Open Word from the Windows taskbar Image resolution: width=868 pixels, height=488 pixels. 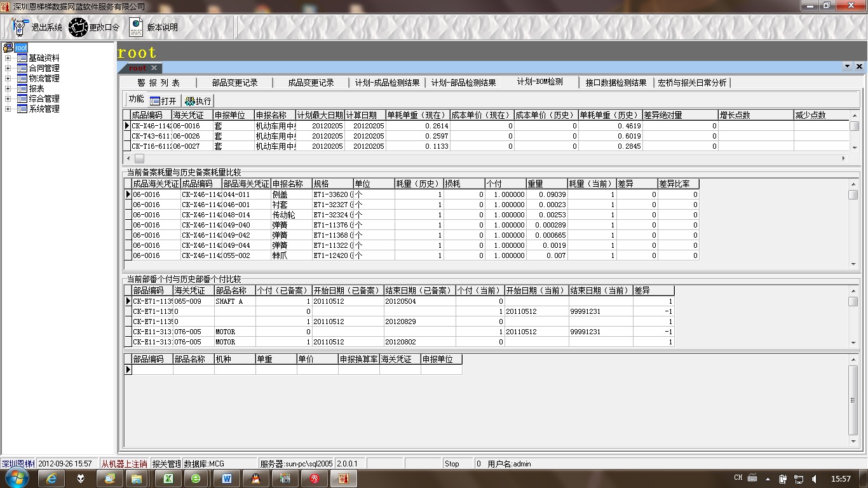227,478
